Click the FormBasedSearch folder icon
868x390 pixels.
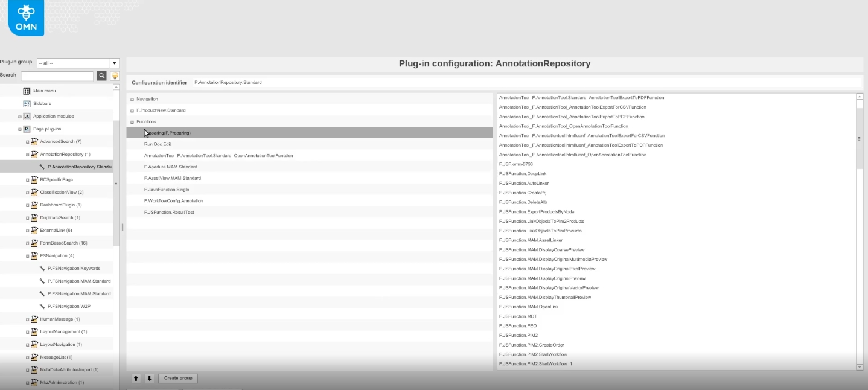[34, 243]
